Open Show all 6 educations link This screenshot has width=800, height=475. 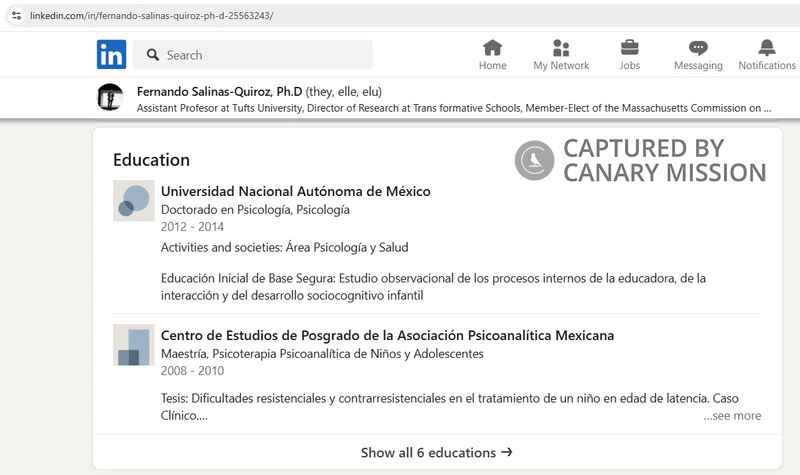(x=436, y=452)
